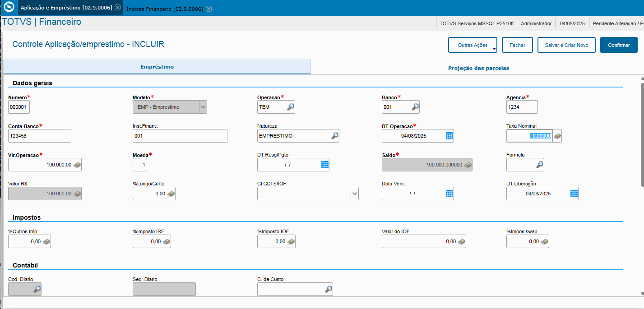Click the Numero input field
Viewport: 644px width, 309px height.
click(19, 107)
